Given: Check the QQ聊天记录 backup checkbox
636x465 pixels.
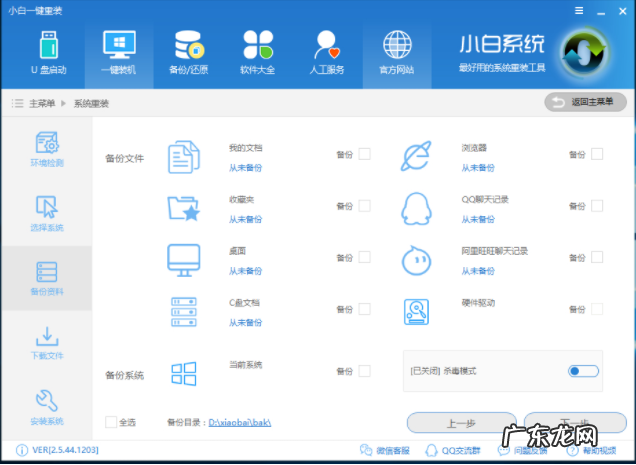Looking at the screenshot, I should pos(597,206).
